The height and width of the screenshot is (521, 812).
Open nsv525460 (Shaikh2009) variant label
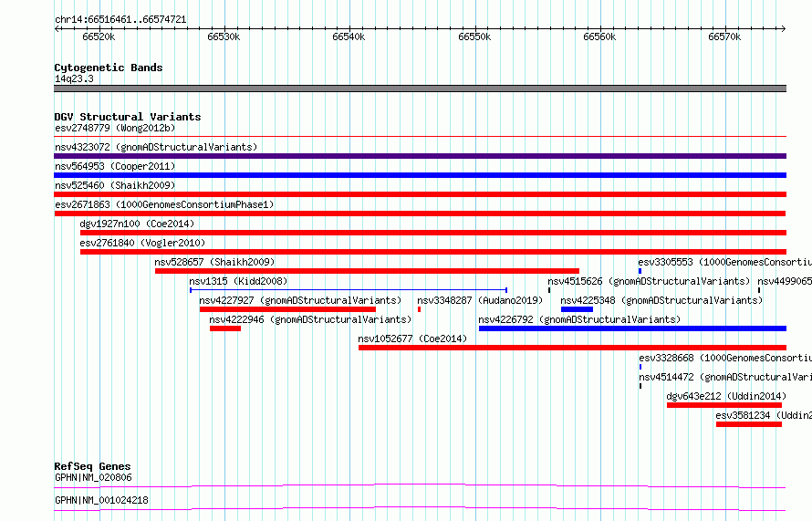115,185
